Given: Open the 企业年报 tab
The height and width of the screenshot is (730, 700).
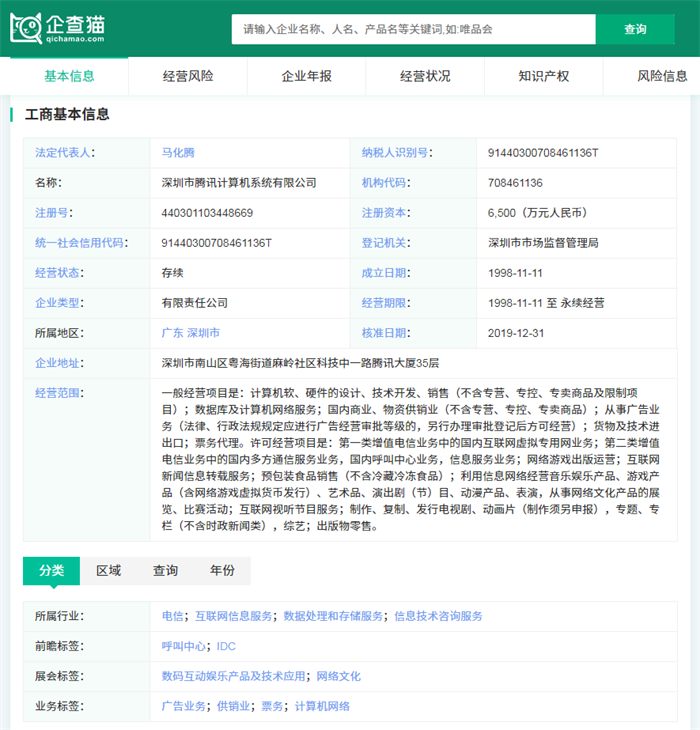Looking at the screenshot, I should point(306,76).
